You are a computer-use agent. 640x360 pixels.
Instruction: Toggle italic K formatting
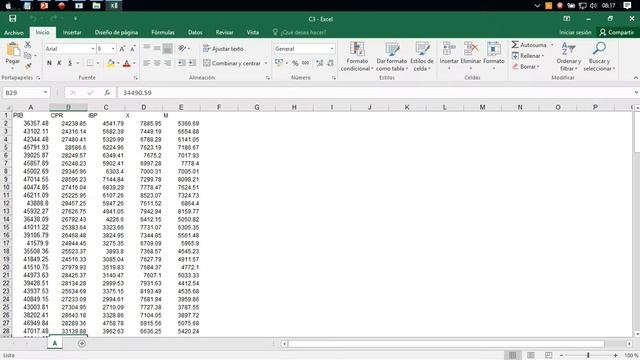[x=60, y=63]
